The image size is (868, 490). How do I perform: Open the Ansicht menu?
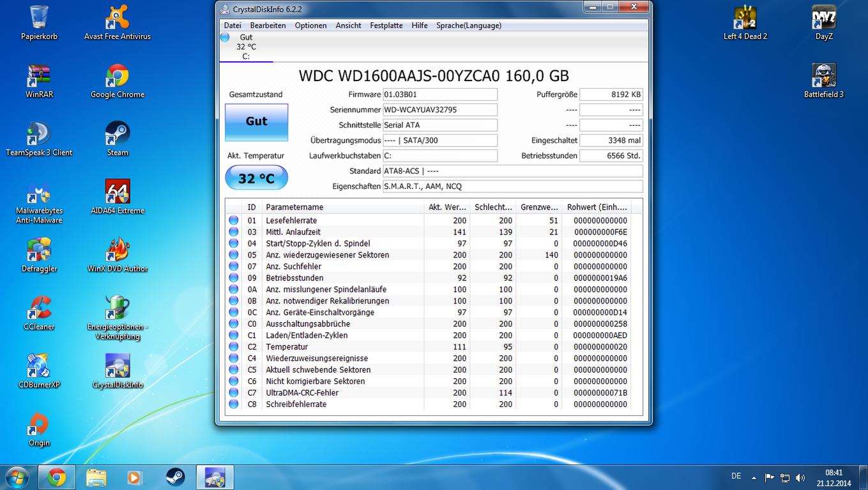coord(348,26)
